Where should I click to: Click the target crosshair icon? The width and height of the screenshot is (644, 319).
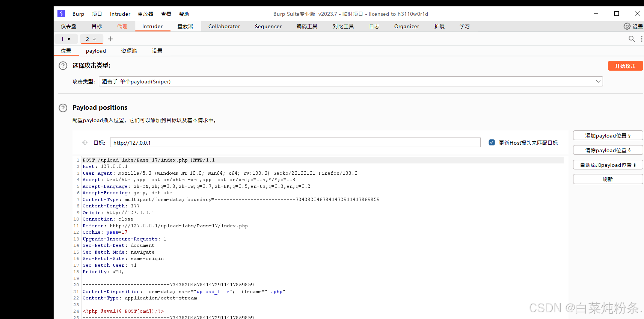[x=85, y=143]
